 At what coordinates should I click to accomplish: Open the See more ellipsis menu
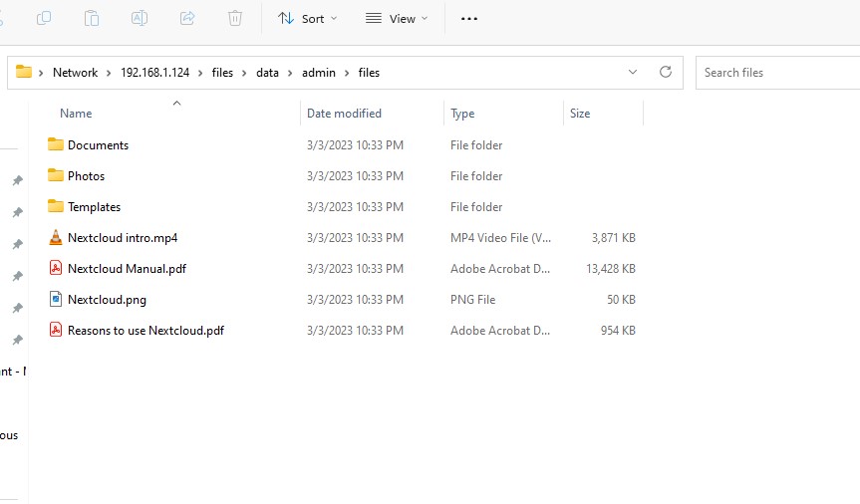tap(469, 19)
